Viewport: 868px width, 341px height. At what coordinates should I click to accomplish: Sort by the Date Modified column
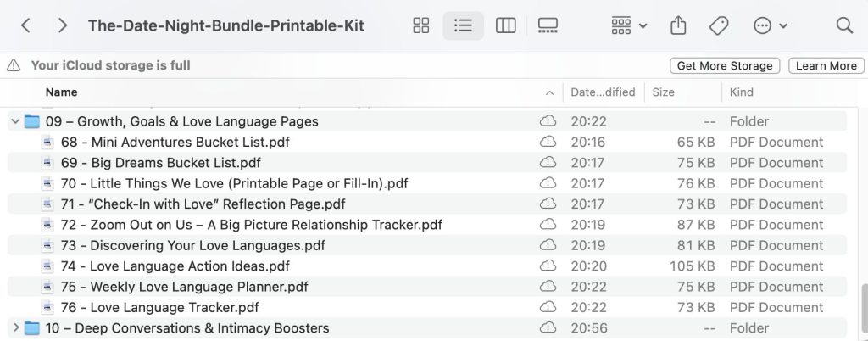(x=603, y=92)
